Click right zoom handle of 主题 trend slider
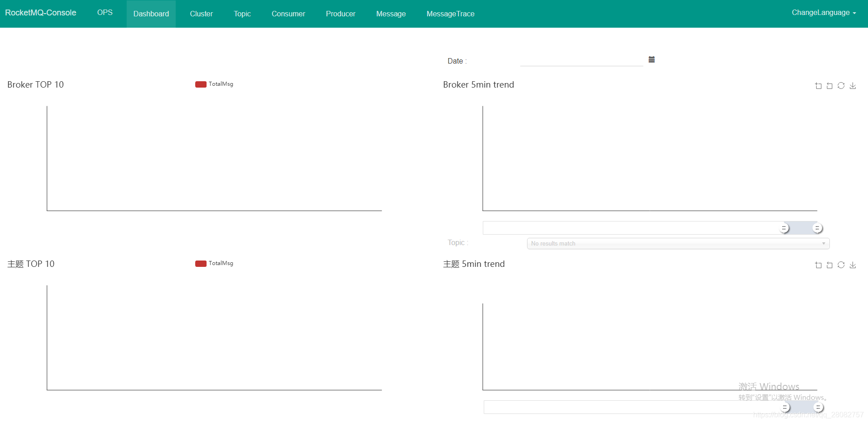 click(818, 408)
